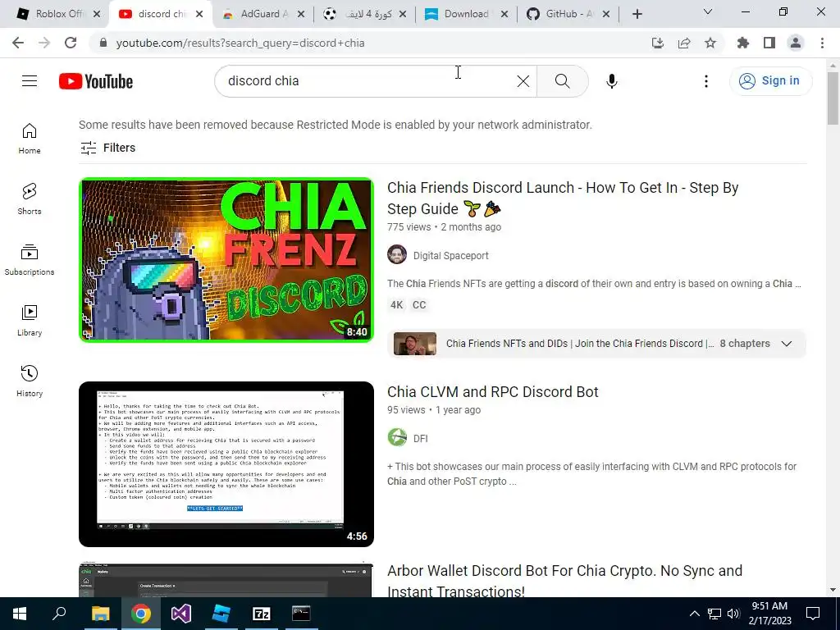Switch to the Arabic-titled football tab
840x630 pixels.
click(x=364, y=14)
